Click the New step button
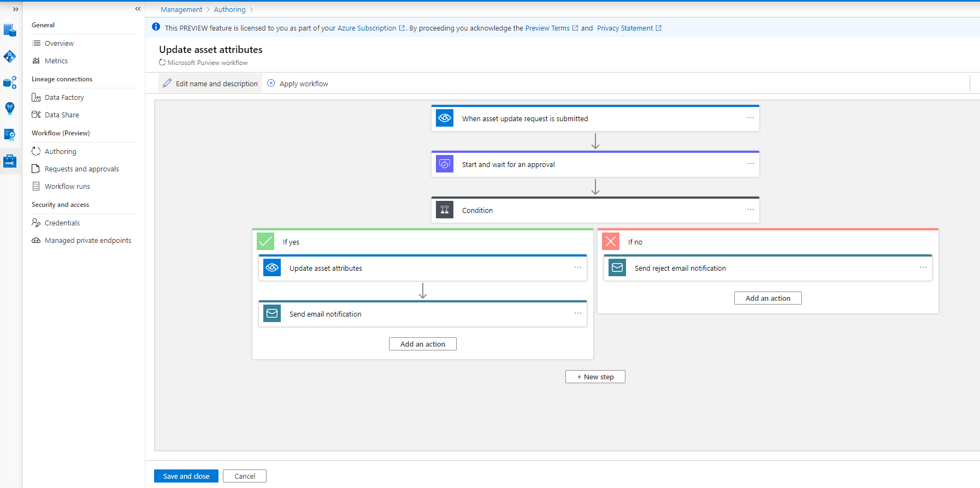 (x=595, y=377)
